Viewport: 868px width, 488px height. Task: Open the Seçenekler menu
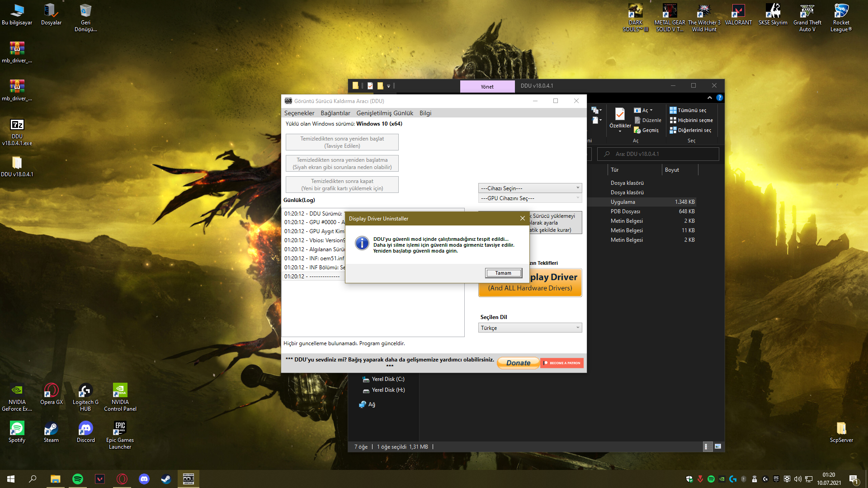[299, 113]
